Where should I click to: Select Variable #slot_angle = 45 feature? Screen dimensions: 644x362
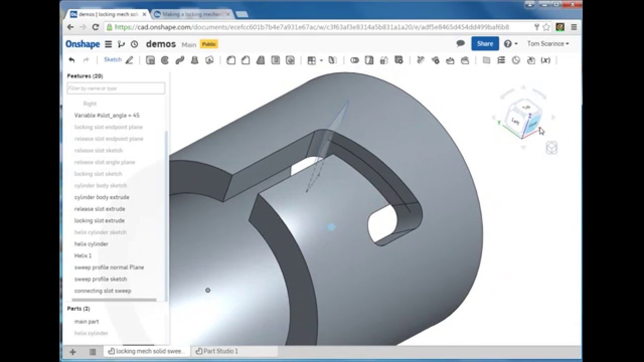click(x=107, y=115)
